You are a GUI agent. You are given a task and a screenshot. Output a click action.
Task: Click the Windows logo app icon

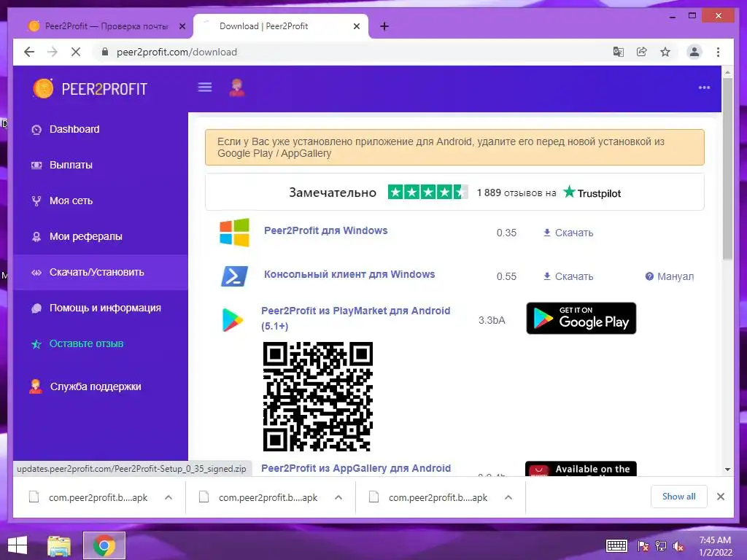point(234,233)
